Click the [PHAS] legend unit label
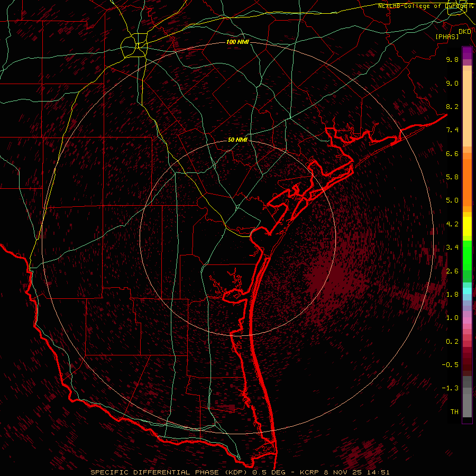The width and height of the screenshot is (476, 476). tap(447, 36)
